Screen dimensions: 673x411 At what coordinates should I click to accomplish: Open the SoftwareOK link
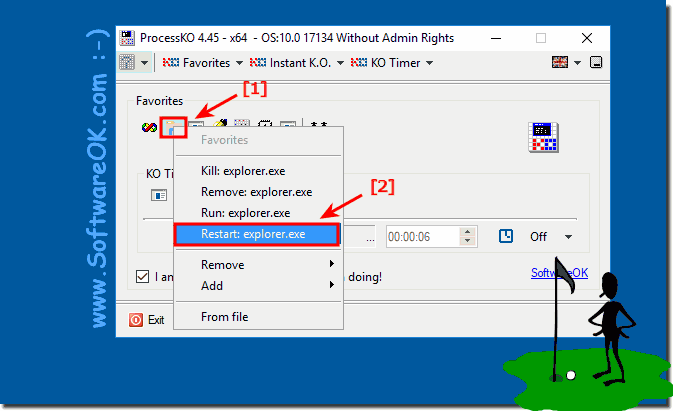pyautogui.click(x=559, y=273)
